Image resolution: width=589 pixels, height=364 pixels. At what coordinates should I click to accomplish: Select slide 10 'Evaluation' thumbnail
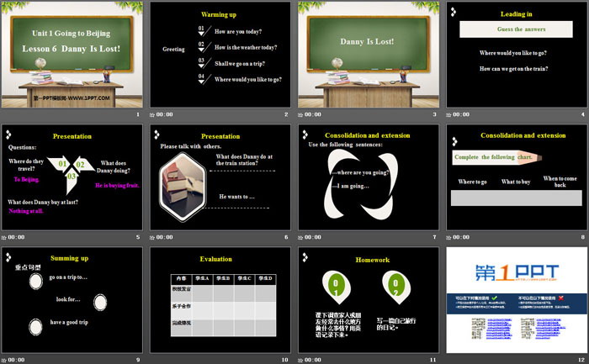220,300
